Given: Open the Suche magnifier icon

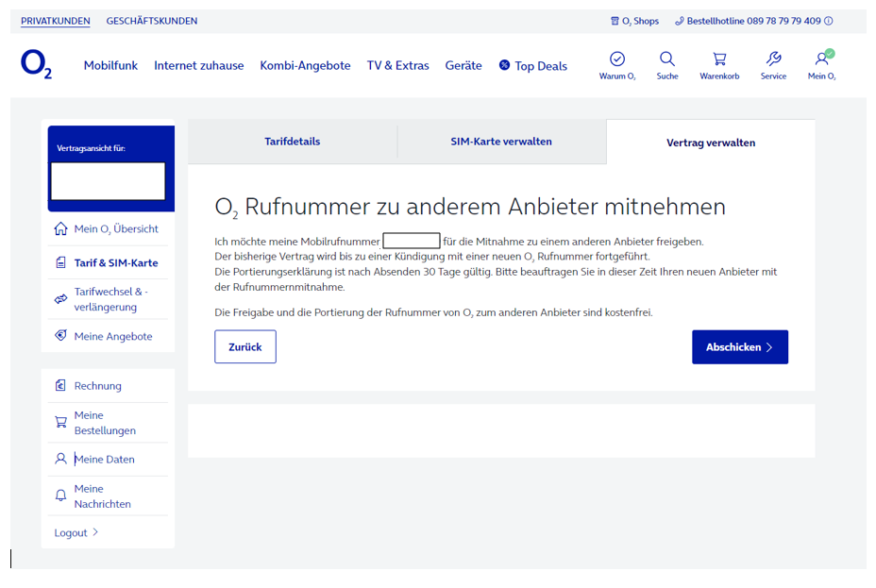Looking at the screenshot, I should pyautogui.click(x=667, y=59).
